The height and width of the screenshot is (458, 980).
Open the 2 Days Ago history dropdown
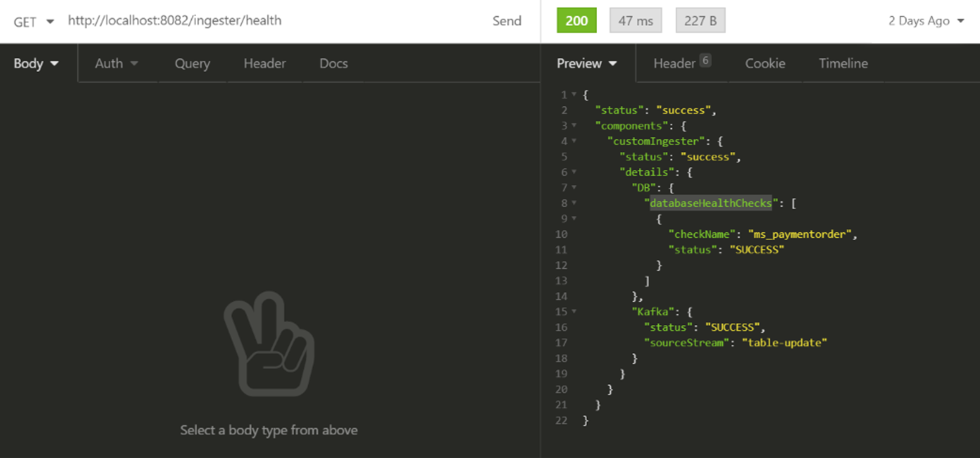click(925, 21)
